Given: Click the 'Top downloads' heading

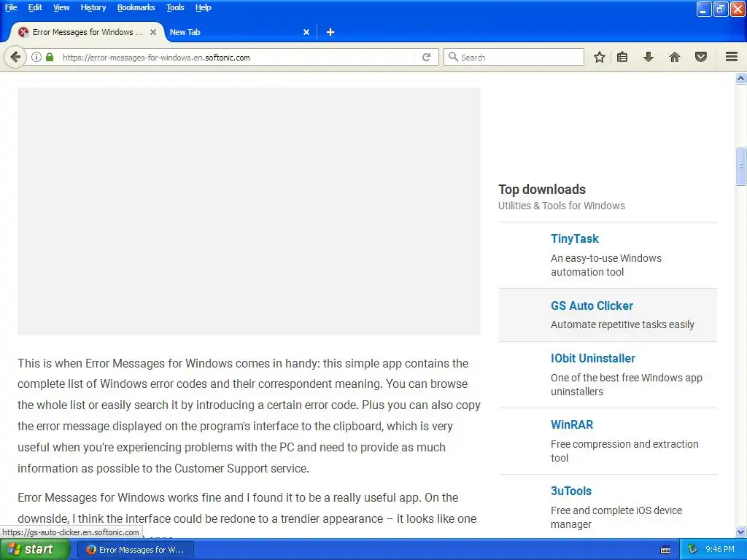Looking at the screenshot, I should click(x=542, y=189).
